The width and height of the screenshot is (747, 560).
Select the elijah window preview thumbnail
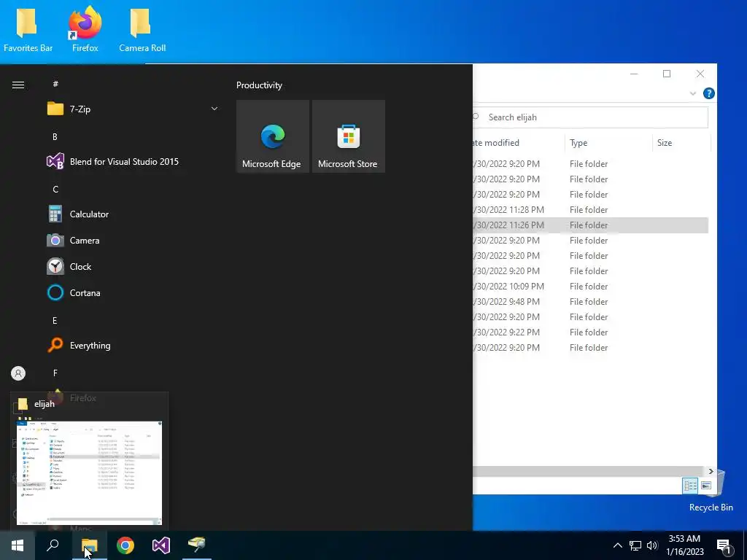pos(89,472)
